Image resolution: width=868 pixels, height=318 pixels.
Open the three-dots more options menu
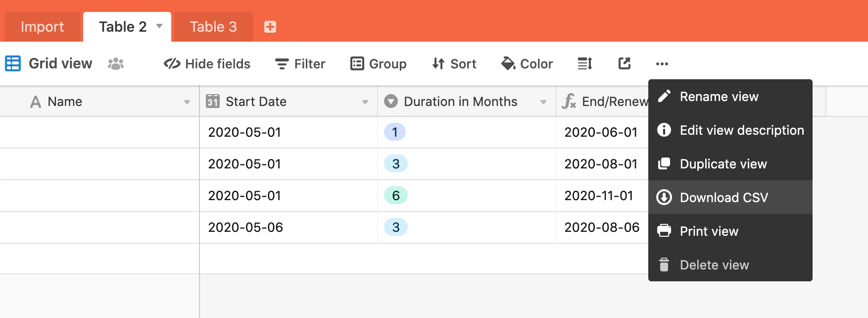point(662,64)
